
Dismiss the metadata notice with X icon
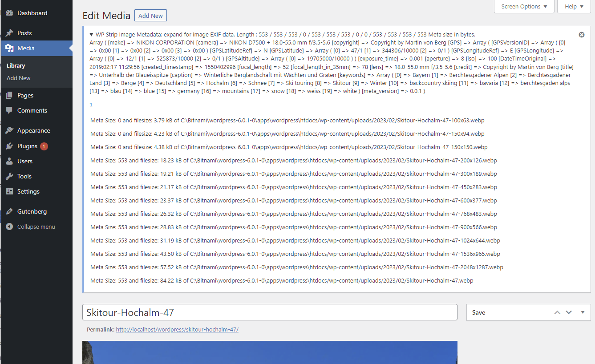point(582,35)
